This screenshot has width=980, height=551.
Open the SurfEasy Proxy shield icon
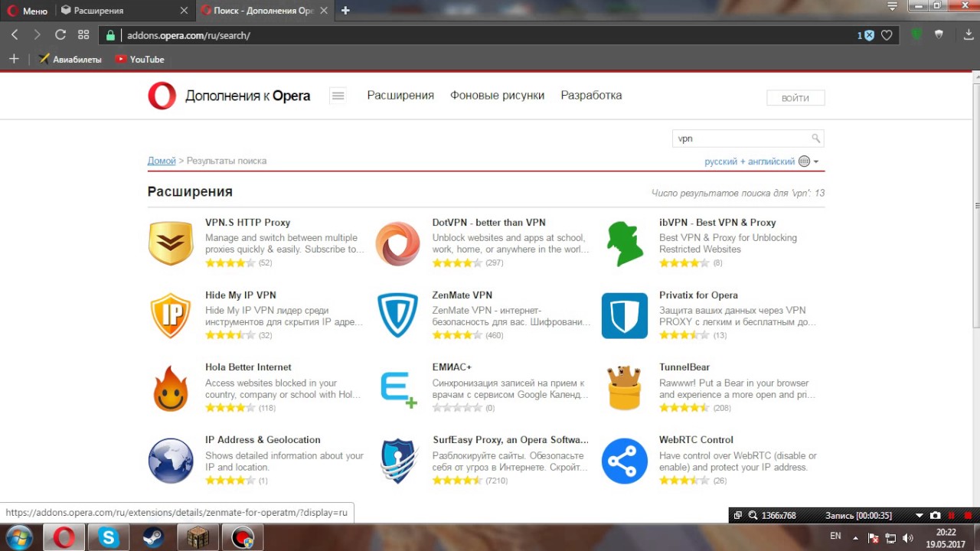tap(397, 461)
